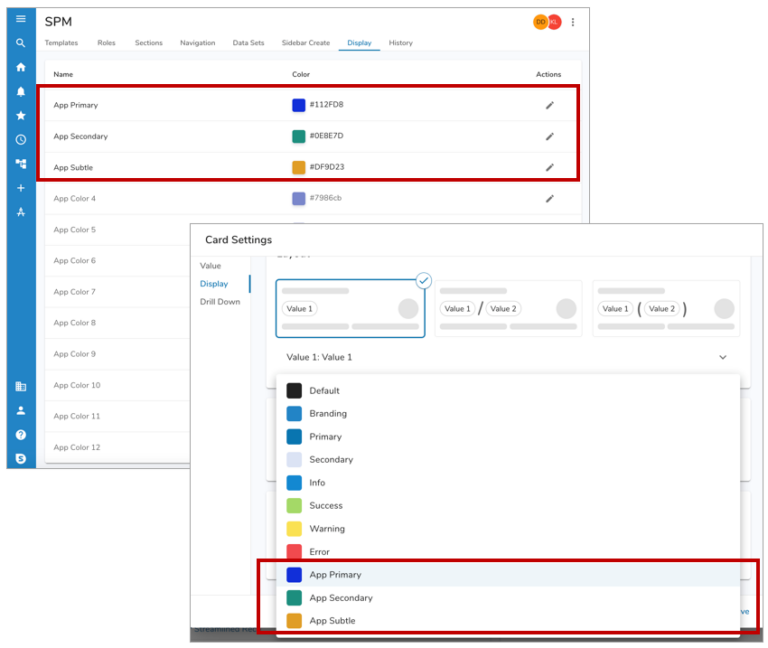Open Value section in Card Settings

(210, 266)
